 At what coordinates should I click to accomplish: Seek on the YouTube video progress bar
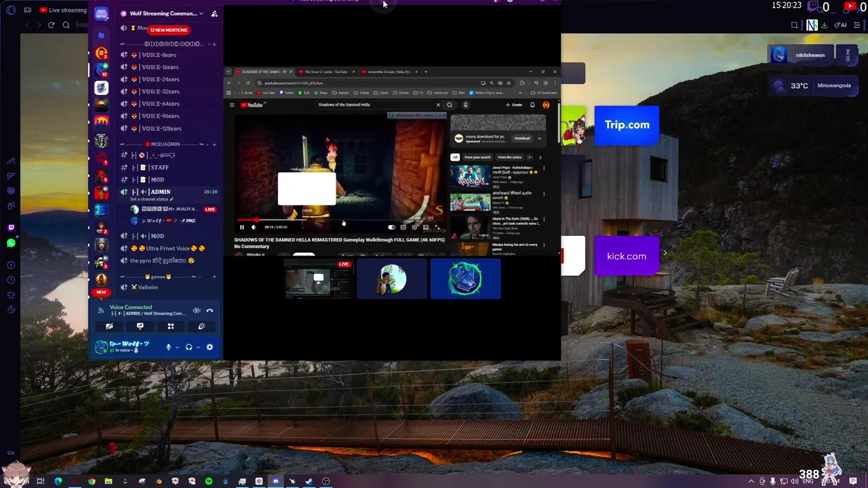pyautogui.click(x=339, y=220)
